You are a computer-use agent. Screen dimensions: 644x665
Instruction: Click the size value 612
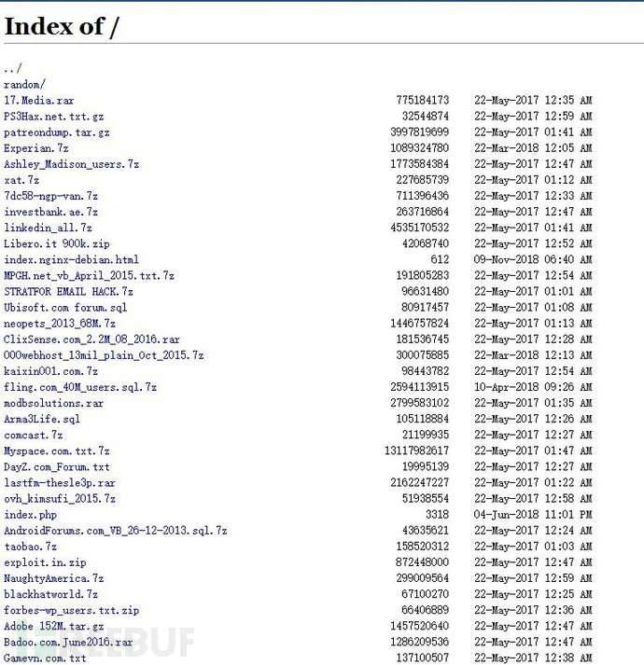(x=440, y=259)
